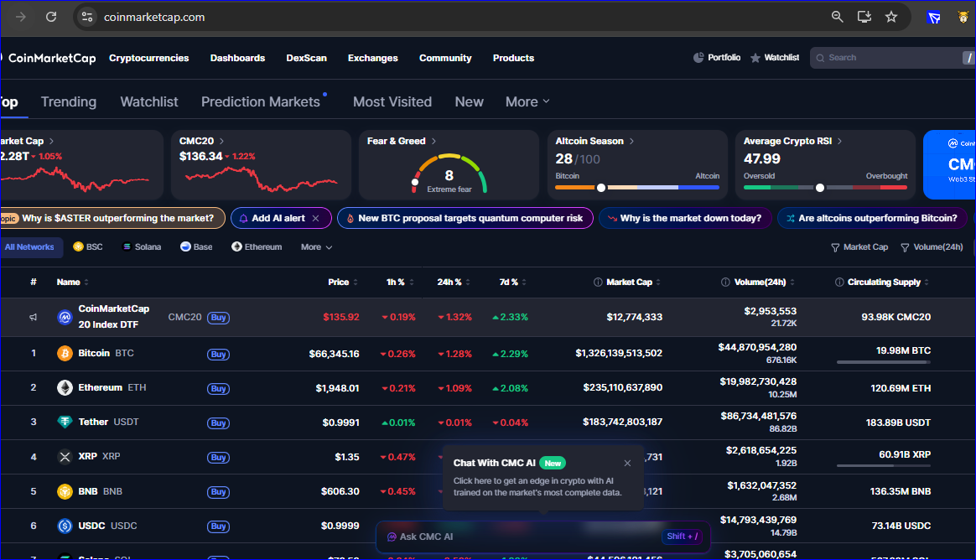Click the browser forward arrow
Viewport: 976px width, 560px height.
[x=20, y=17]
